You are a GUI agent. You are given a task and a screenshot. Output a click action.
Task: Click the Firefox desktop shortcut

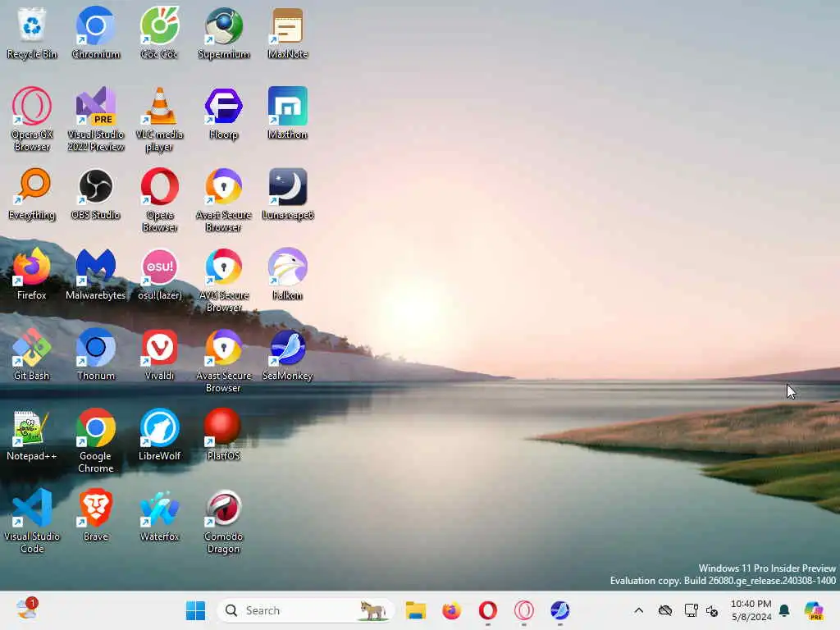32,274
